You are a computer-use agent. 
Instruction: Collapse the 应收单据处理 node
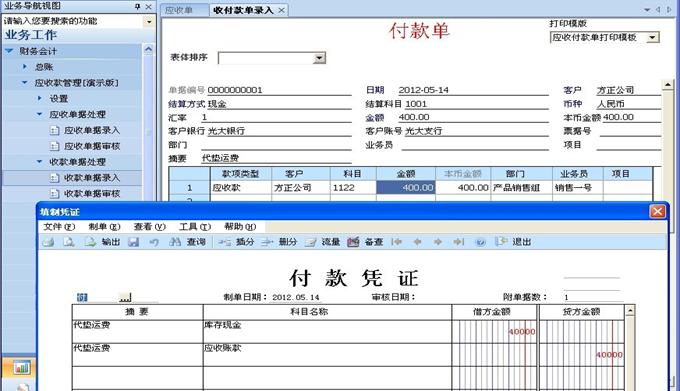coord(39,114)
